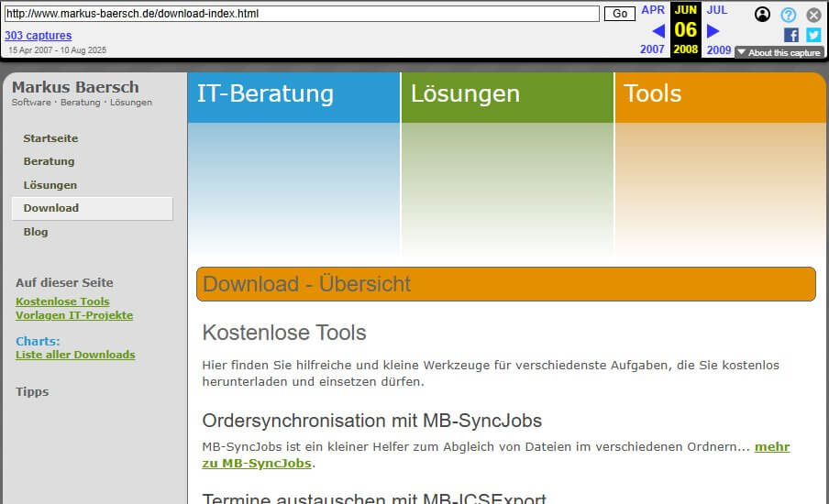Click the Ordersynchronisation mit MB-SyncJobs heading
This screenshot has width=829, height=504.
pyautogui.click(x=371, y=421)
